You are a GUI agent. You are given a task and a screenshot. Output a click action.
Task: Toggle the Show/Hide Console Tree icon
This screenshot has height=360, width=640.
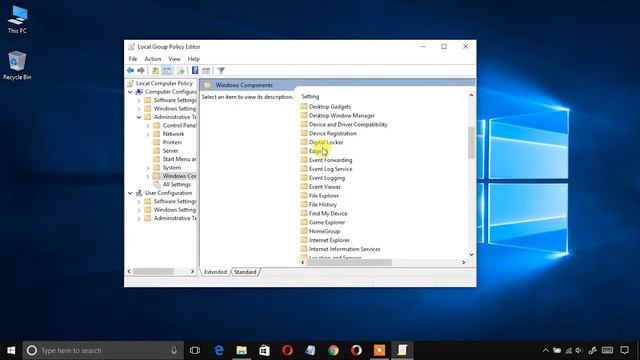pyautogui.click(x=167, y=71)
